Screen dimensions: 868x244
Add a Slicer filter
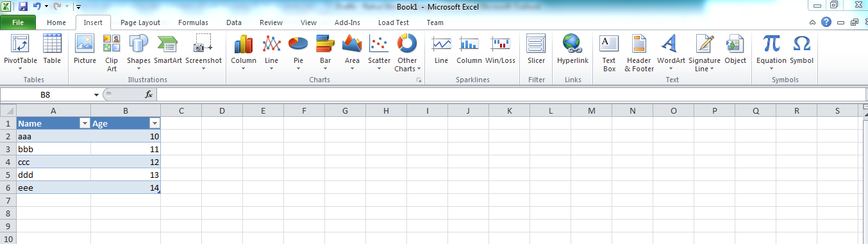click(536, 53)
